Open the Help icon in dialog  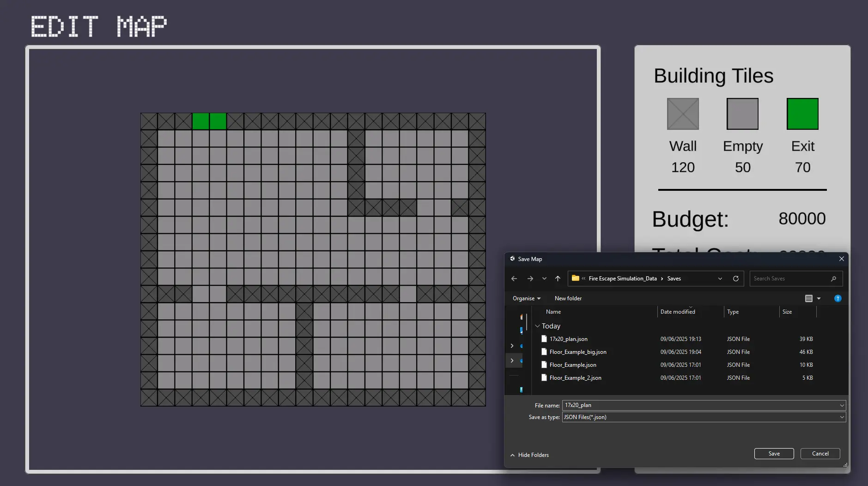[838, 298]
